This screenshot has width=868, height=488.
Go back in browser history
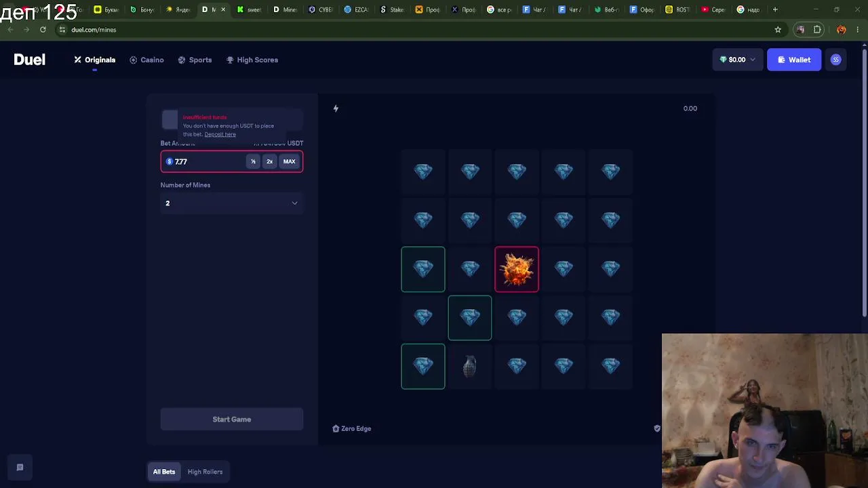[10, 30]
